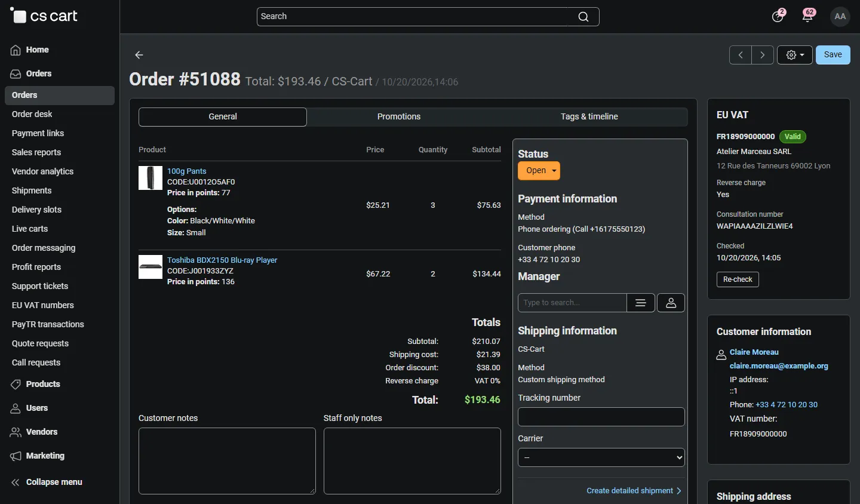860x504 pixels.
Task: Open the Open status dropdown
Action: click(539, 171)
